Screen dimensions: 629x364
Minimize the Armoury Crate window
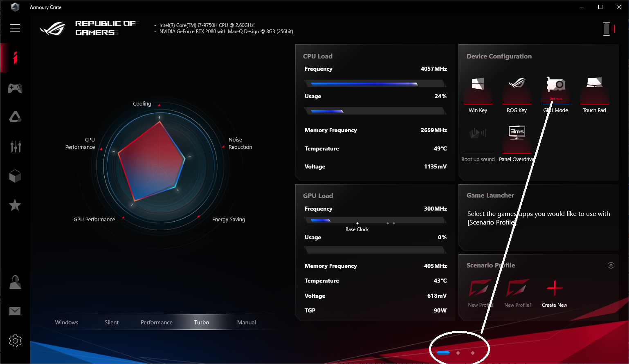click(x=581, y=7)
